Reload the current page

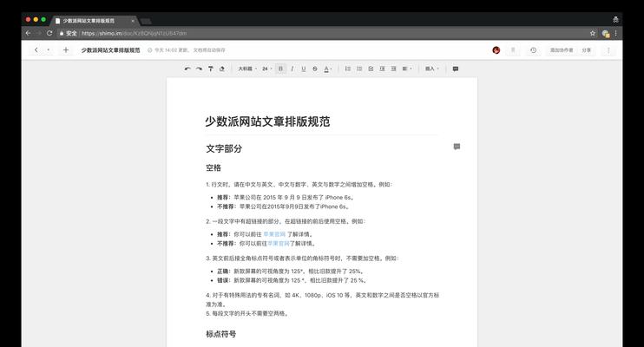tap(49, 33)
